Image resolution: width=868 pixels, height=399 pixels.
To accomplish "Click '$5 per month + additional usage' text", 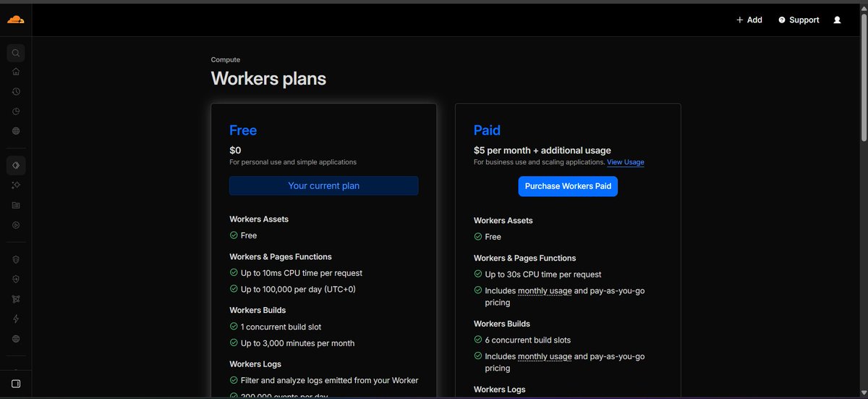I will click(x=542, y=151).
